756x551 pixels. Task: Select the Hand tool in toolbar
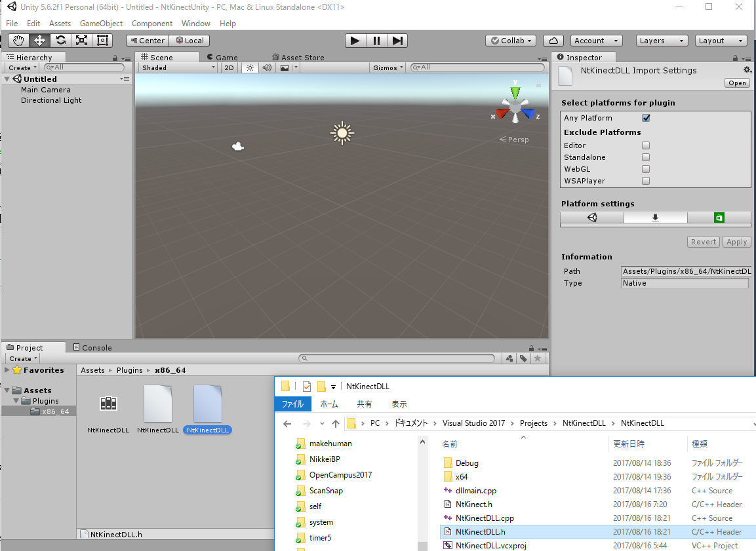(x=18, y=40)
